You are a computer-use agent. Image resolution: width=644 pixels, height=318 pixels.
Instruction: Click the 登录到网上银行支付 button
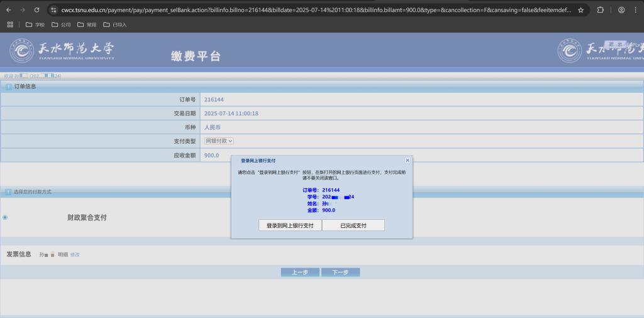[x=290, y=225]
